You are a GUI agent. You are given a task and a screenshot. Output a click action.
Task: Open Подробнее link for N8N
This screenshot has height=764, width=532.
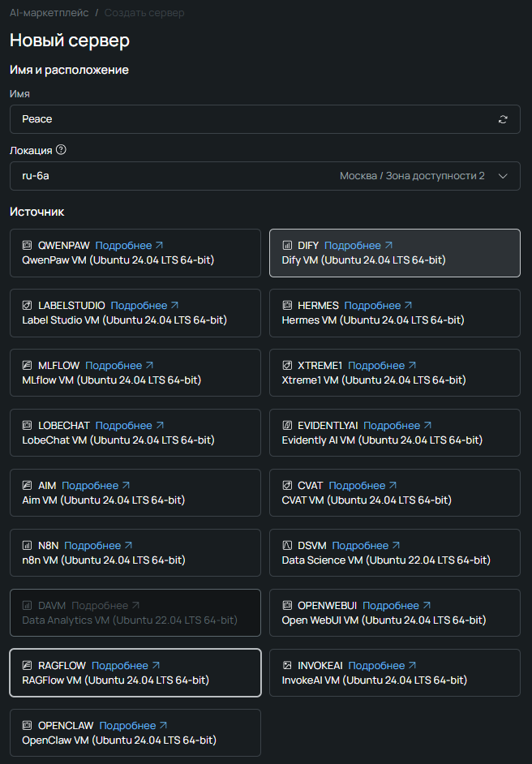pyautogui.click(x=98, y=545)
